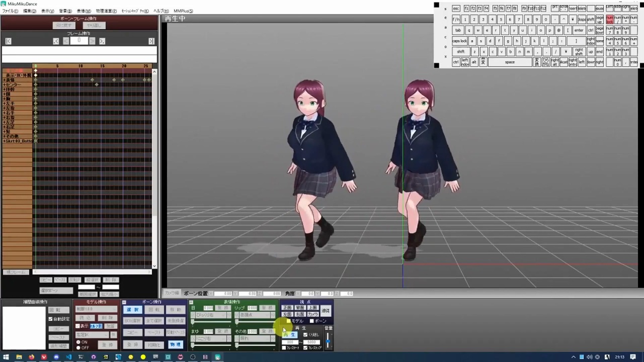Expand the 左手 bone group
The width and height of the screenshot is (644, 362).
coord(4,104)
